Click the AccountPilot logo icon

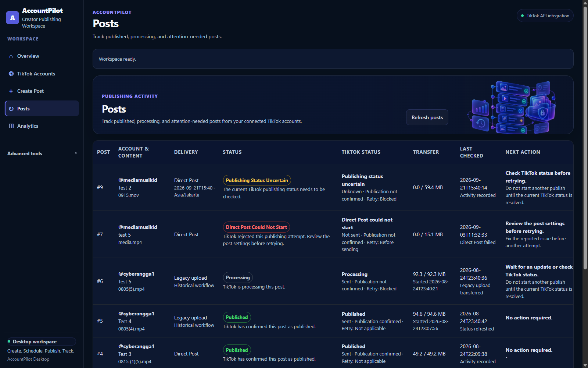pyautogui.click(x=12, y=18)
